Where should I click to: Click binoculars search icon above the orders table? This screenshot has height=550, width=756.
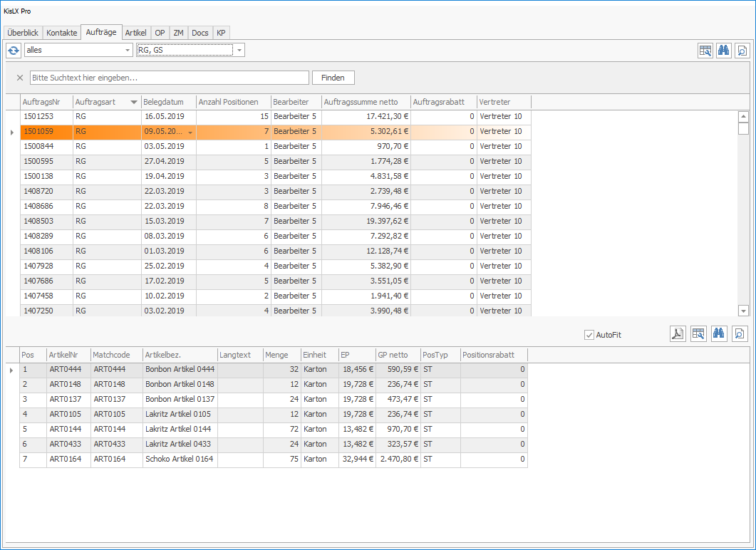pos(723,51)
